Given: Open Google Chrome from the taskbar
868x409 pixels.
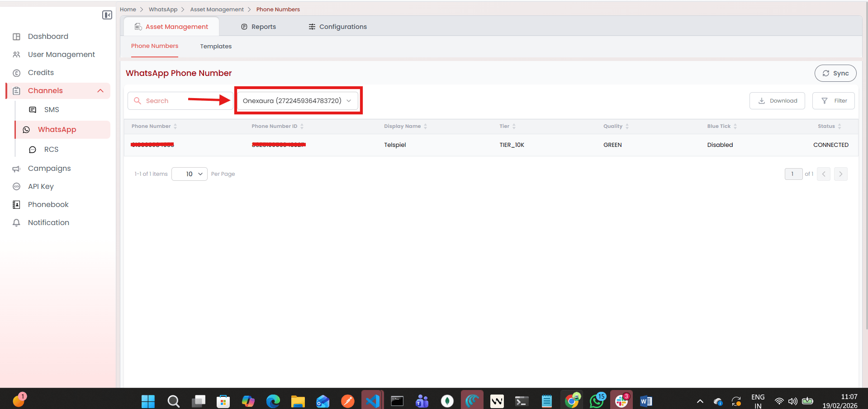Looking at the screenshot, I should (572, 400).
